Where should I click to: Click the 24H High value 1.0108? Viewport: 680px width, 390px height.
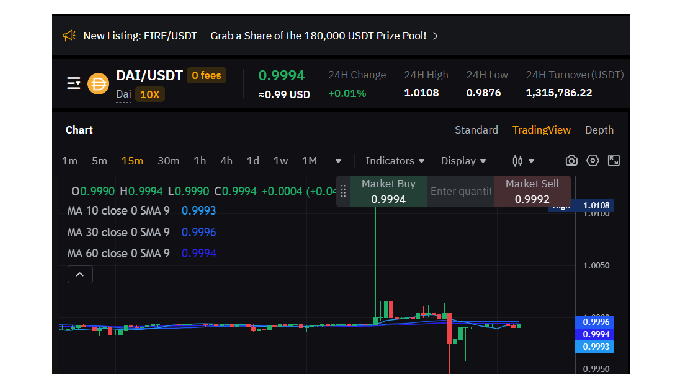421,93
